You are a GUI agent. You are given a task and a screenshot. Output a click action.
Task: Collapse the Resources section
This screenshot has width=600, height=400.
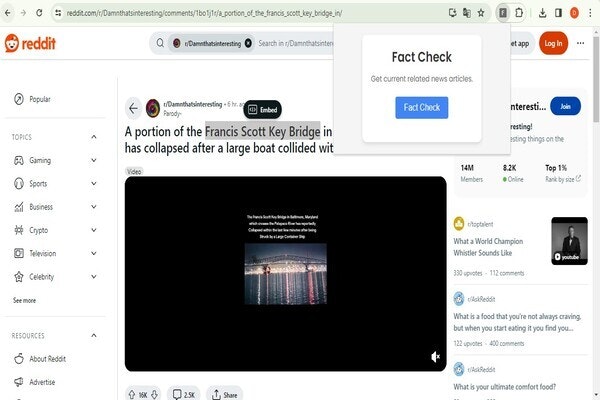[94, 336]
